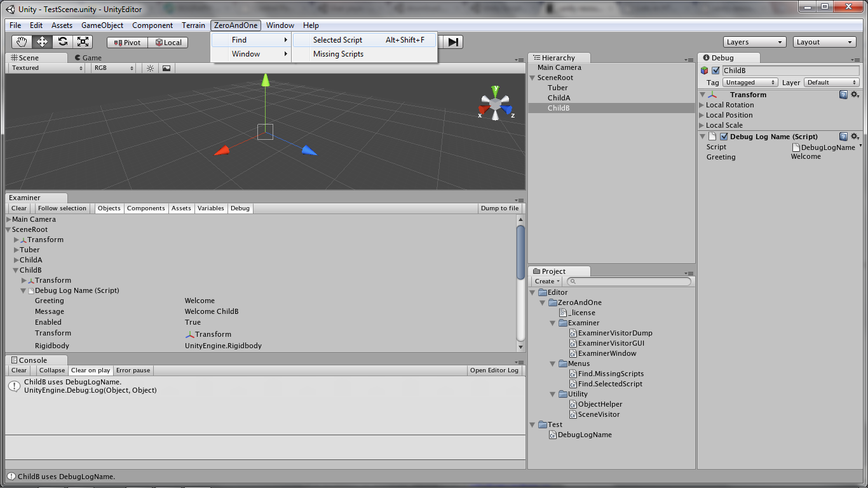Select the Move tool
The image size is (868, 488).
42,42
